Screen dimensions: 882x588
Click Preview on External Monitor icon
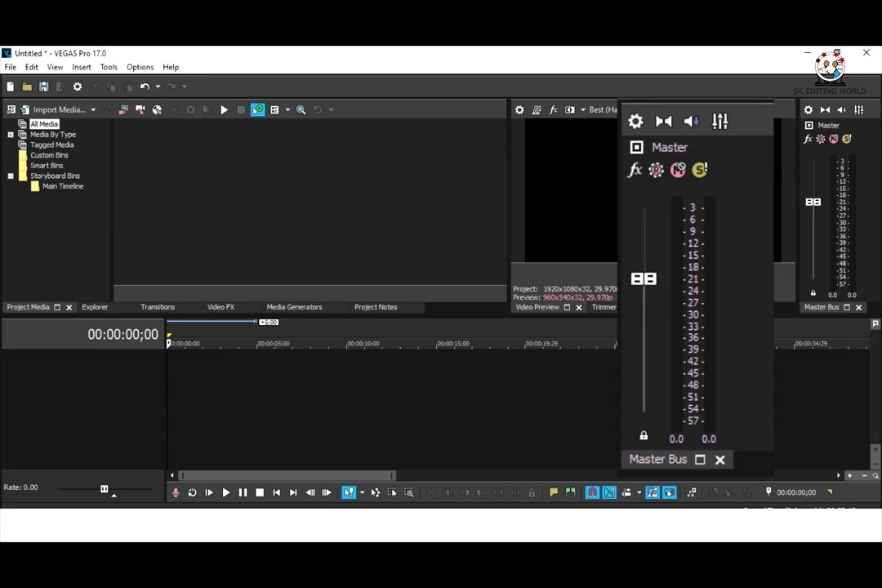point(536,109)
